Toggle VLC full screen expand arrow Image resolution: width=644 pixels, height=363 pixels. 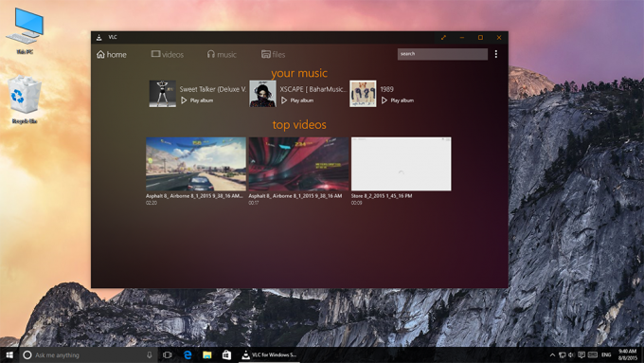pyautogui.click(x=443, y=37)
